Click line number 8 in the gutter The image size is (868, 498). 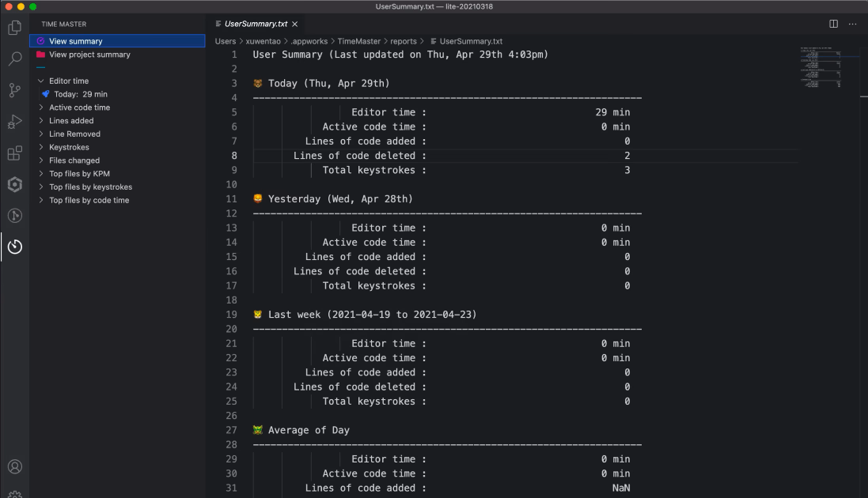(x=234, y=156)
